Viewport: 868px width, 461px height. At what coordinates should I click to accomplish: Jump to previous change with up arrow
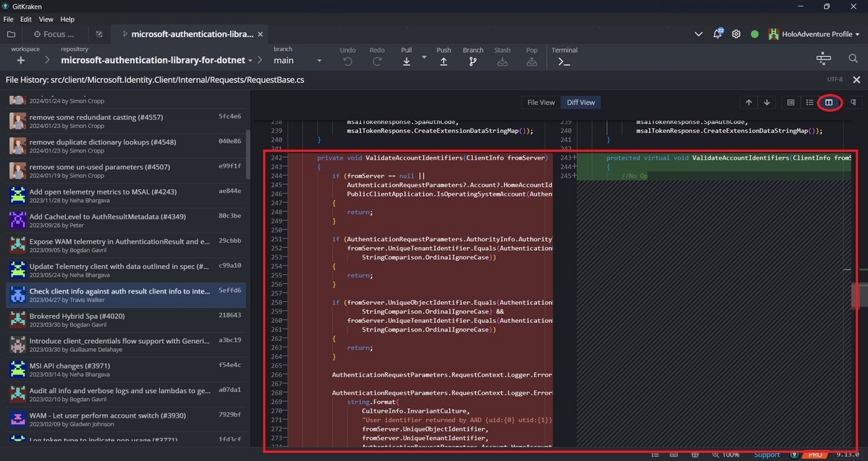pyautogui.click(x=749, y=103)
